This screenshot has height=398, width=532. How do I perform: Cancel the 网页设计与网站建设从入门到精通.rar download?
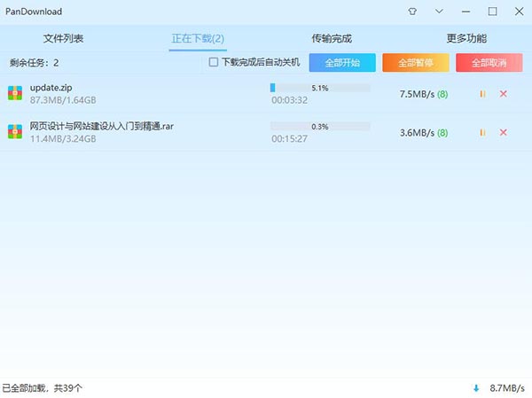(x=503, y=132)
